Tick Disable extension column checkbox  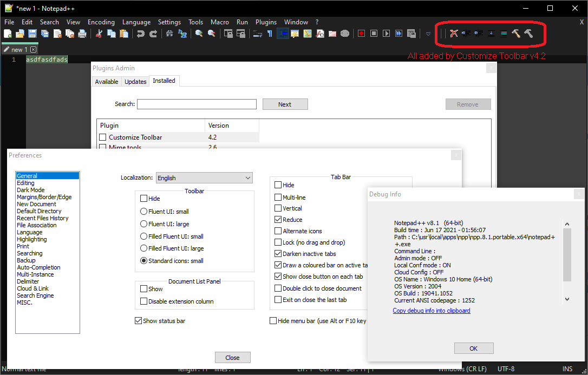[x=143, y=301]
